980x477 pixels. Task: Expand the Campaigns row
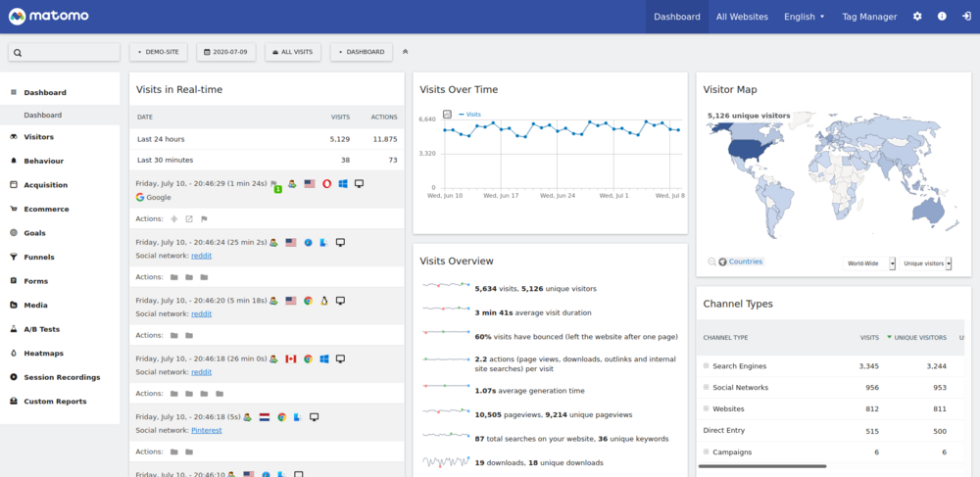click(x=707, y=453)
